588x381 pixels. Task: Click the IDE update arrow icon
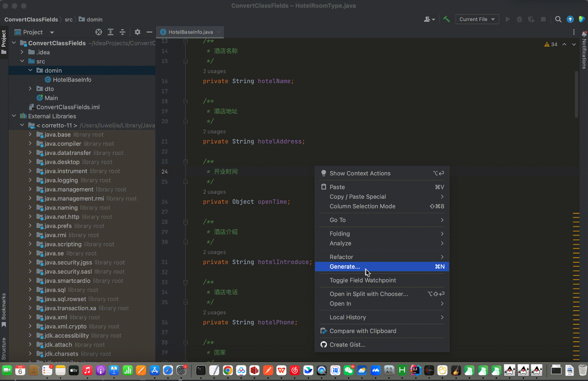pyautogui.click(x=570, y=19)
